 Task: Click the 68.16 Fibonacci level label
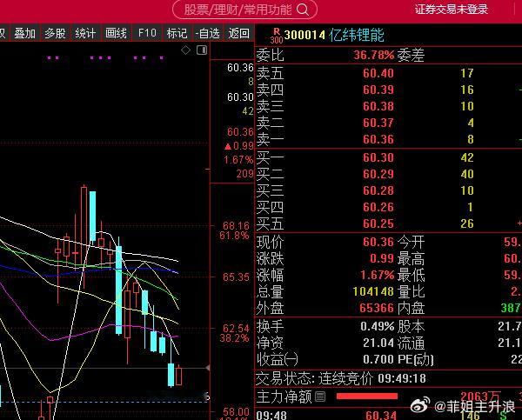[x=236, y=226]
